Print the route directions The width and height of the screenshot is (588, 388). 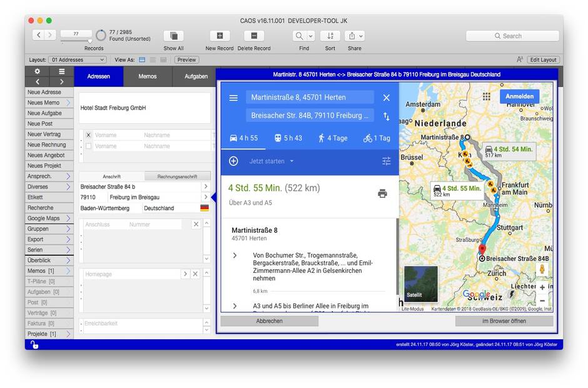382,193
